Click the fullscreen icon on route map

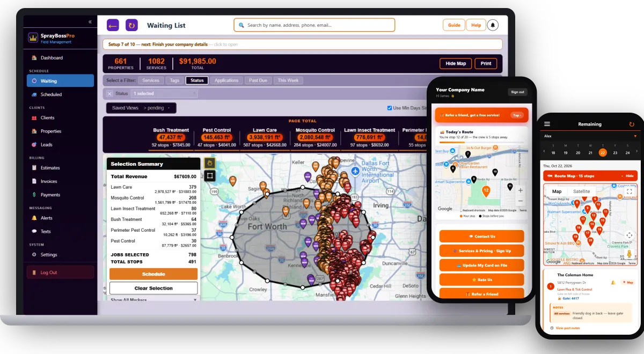(629, 191)
